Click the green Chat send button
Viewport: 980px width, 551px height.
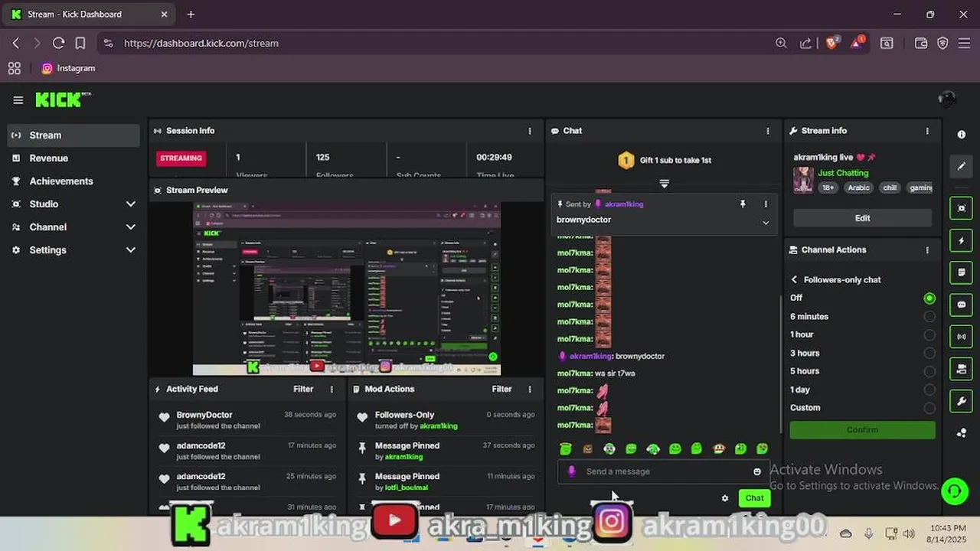click(x=754, y=498)
